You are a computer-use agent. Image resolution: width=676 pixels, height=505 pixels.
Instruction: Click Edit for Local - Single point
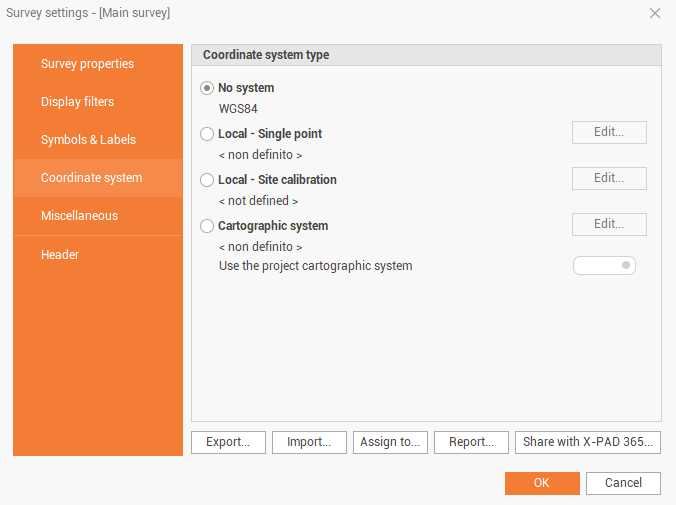pyautogui.click(x=609, y=132)
